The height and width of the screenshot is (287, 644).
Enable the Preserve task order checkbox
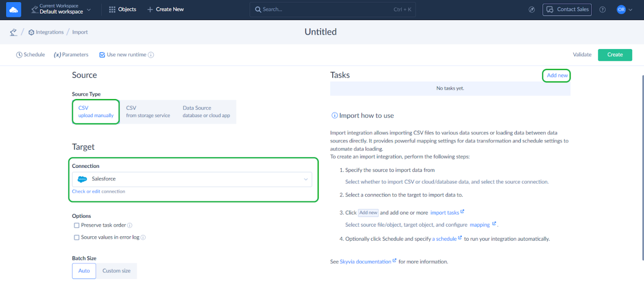(77, 225)
